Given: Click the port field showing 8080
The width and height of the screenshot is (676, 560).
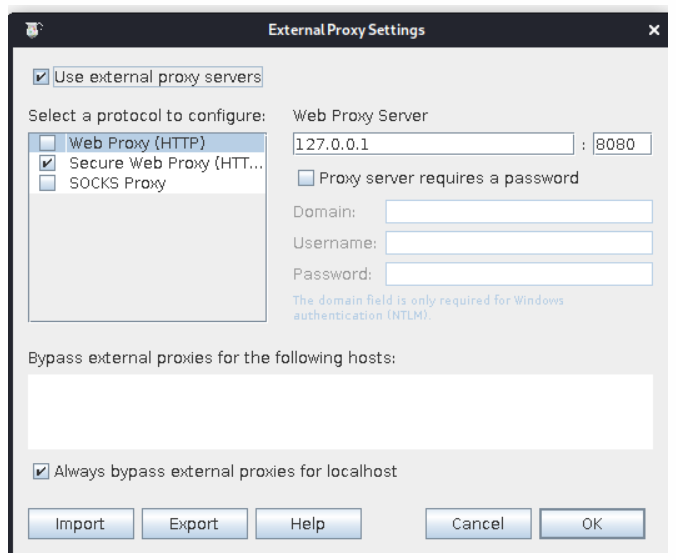Looking at the screenshot, I should [622, 144].
